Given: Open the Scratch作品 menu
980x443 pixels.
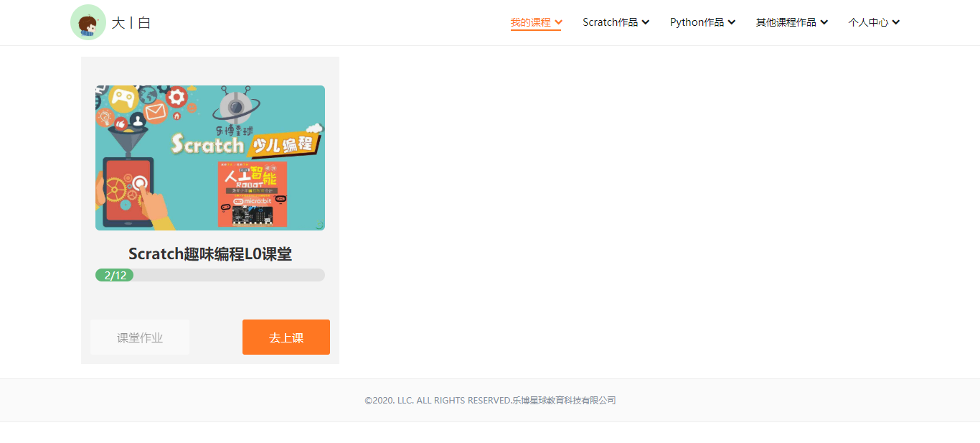Looking at the screenshot, I should pos(616,22).
